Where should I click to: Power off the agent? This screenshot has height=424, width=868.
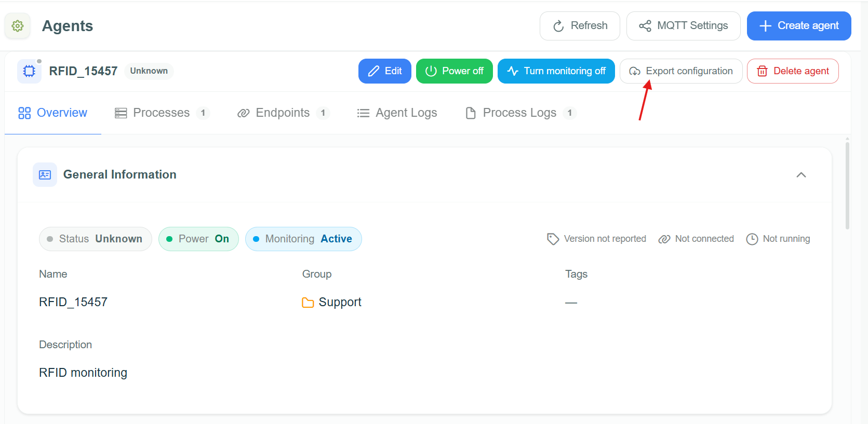(x=455, y=71)
